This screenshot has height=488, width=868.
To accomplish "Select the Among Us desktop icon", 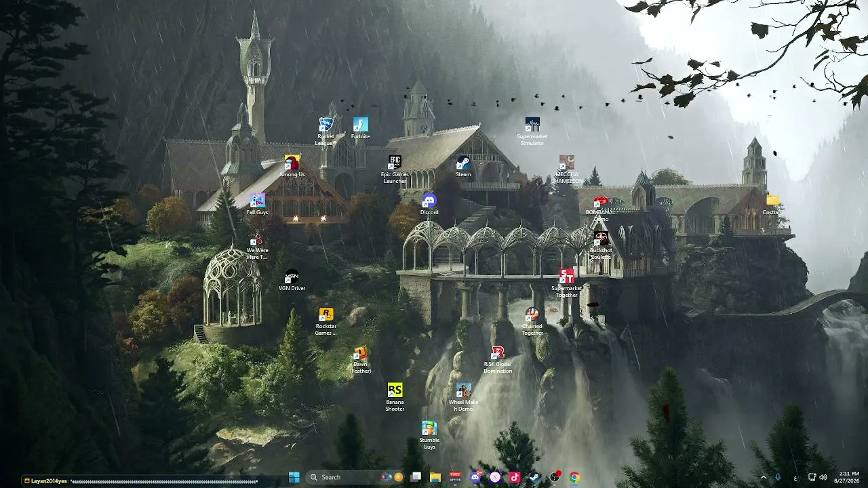I will (x=292, y=167).
